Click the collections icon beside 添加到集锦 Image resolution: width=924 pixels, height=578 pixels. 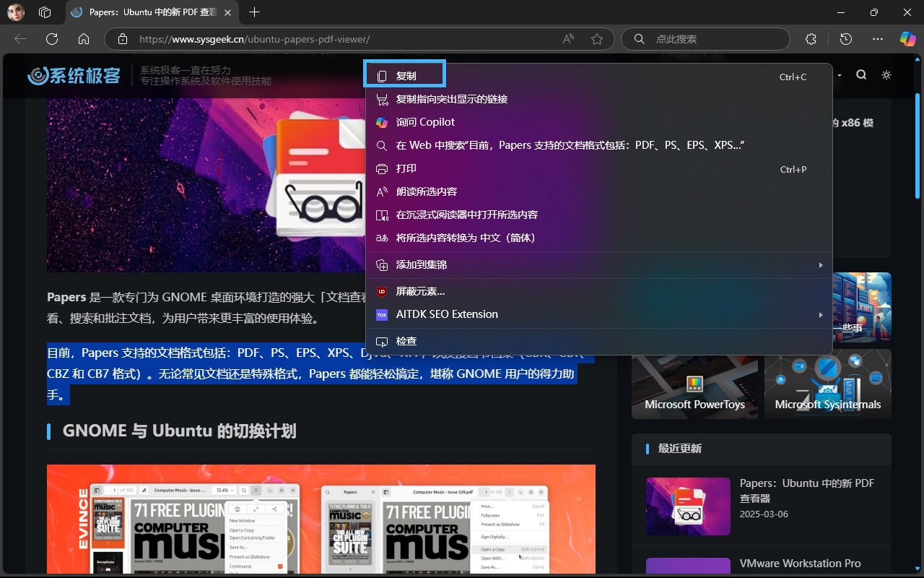(x=382, y=265)
